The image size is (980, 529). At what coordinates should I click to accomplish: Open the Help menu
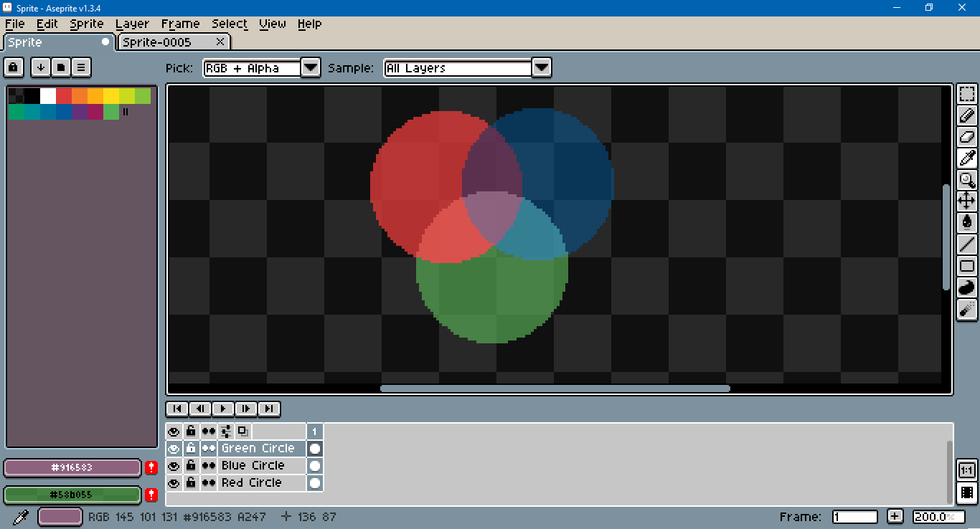coord(309,24)
